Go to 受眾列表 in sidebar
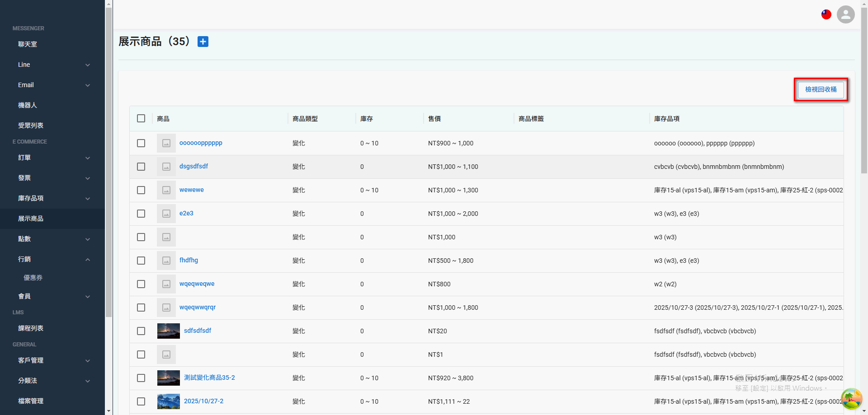868x415 pixels. tap(52, 126)
